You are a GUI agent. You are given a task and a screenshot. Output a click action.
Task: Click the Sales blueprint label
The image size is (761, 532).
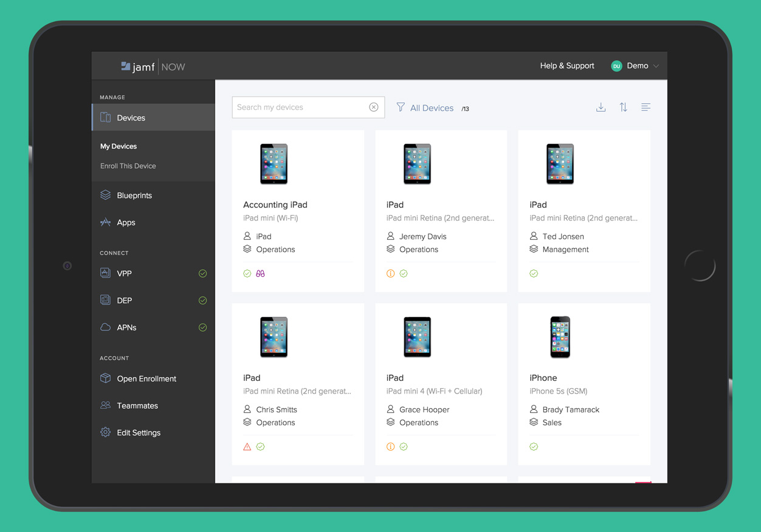coord(552,423)
